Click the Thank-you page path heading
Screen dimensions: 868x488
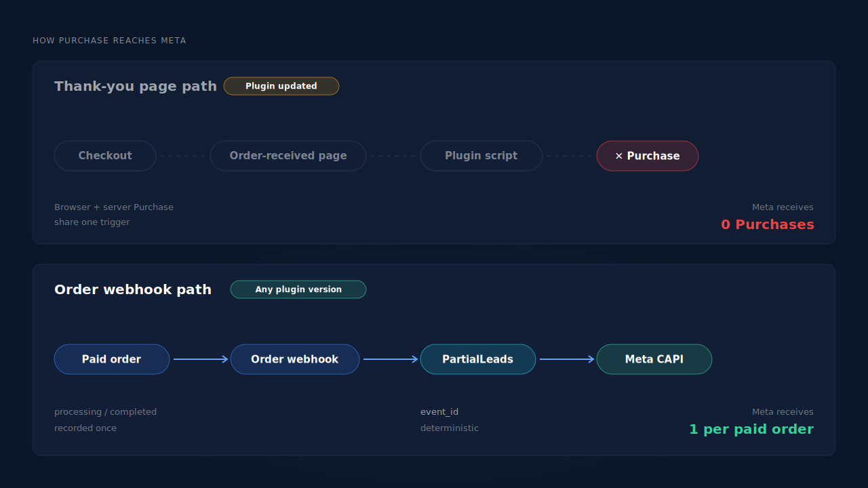(x=136, y=86)
